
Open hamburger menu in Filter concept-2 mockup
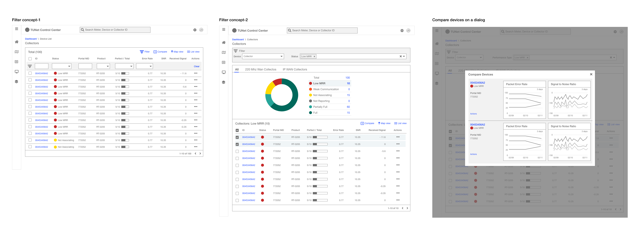coord(224,30)
